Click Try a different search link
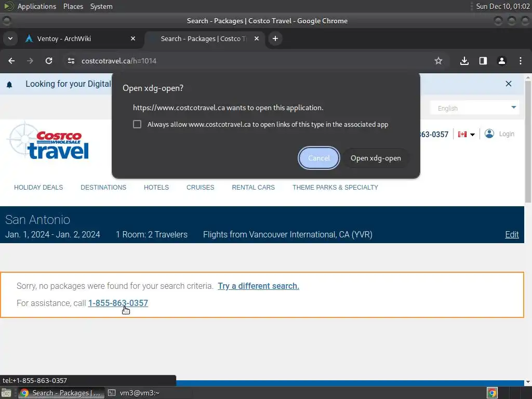Screen dimensions: 532x399 click(x=259, y=286)
